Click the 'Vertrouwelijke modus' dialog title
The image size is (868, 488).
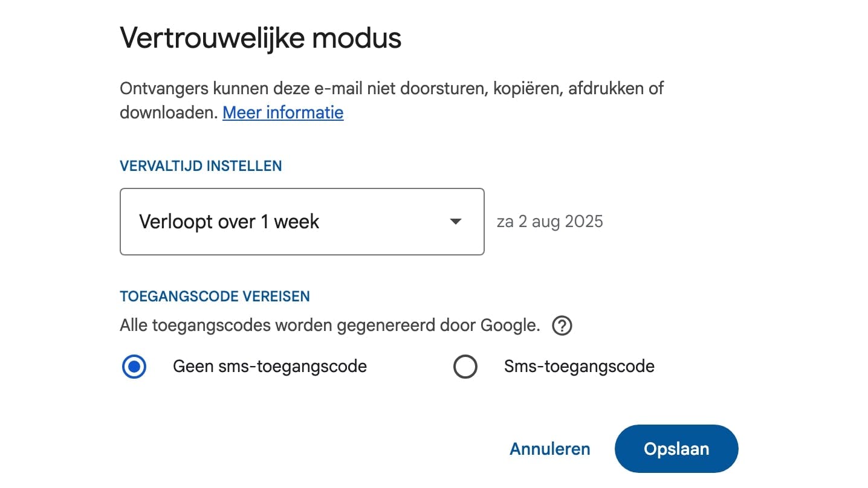point(261,38)
